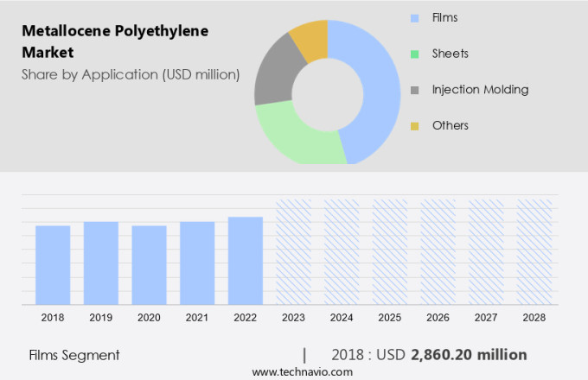Screen dimensions: 588x380
Task: Click the 2025 year axis label
Action: 389,318
